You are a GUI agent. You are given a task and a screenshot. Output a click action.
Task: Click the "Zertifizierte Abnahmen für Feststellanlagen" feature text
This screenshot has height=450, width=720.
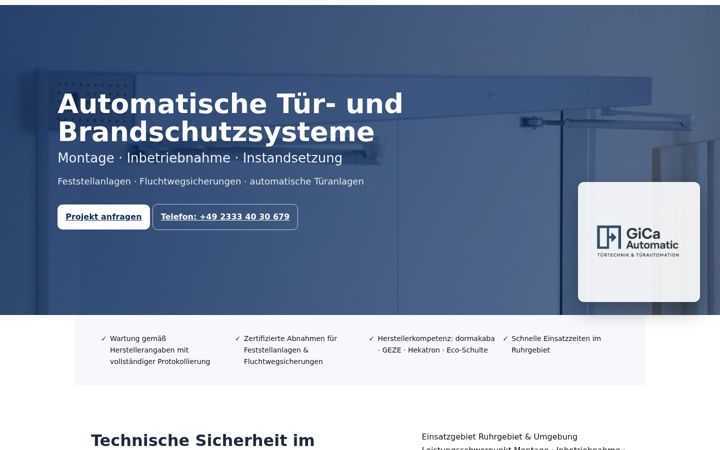coord(290,350)
